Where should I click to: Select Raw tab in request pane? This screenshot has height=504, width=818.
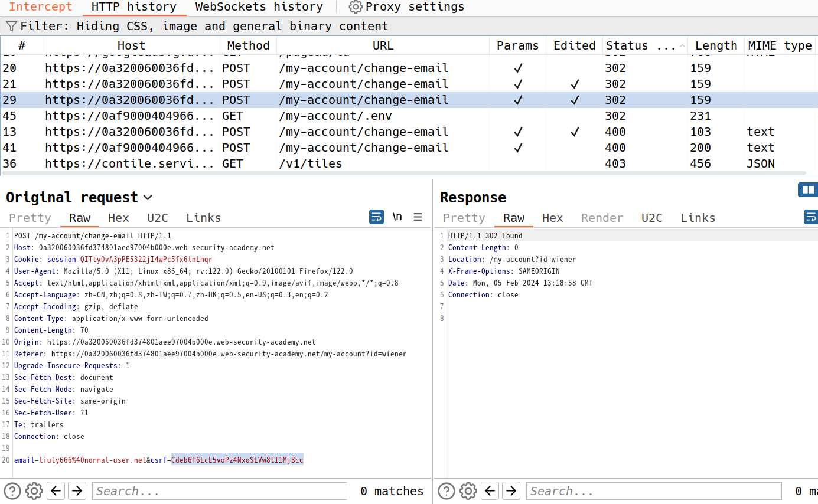[80, 218]
